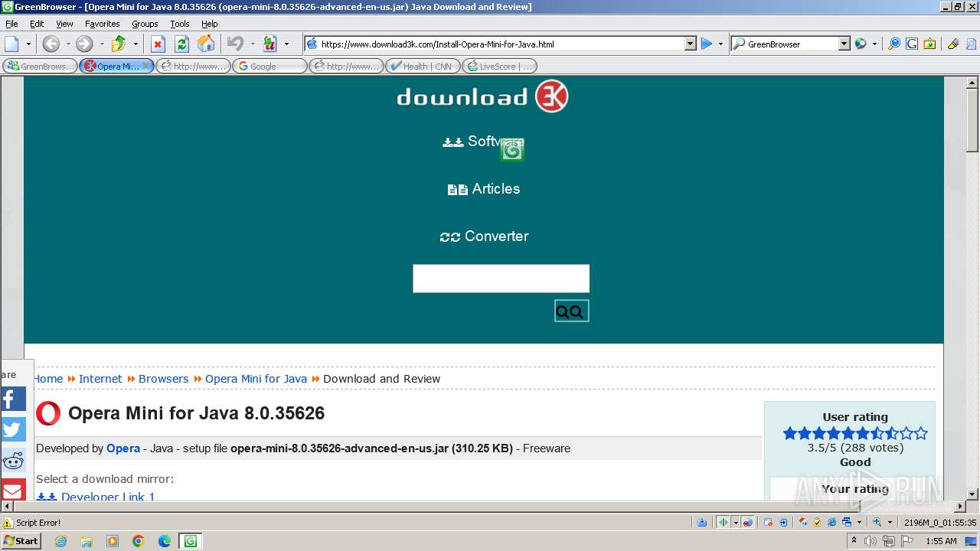Click the Undo closed tab icon
This screenshot has width=980, height=551.
pyautogui.click(x=236, y=44)
